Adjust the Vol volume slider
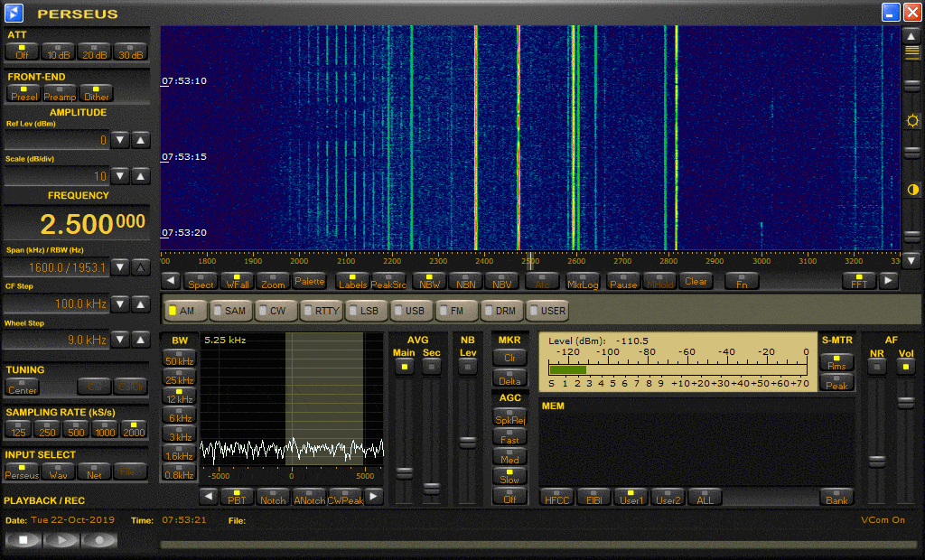 pos(905,403)
